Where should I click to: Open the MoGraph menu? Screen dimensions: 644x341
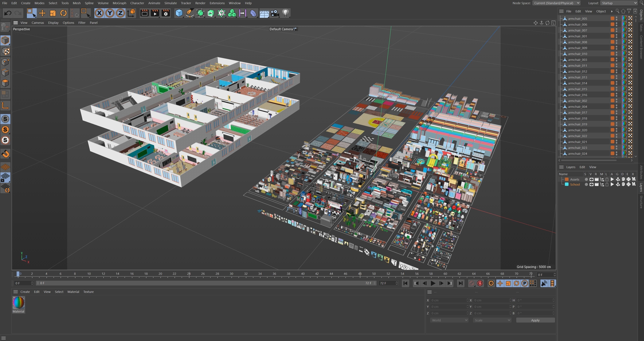click(x=119, y=3)
